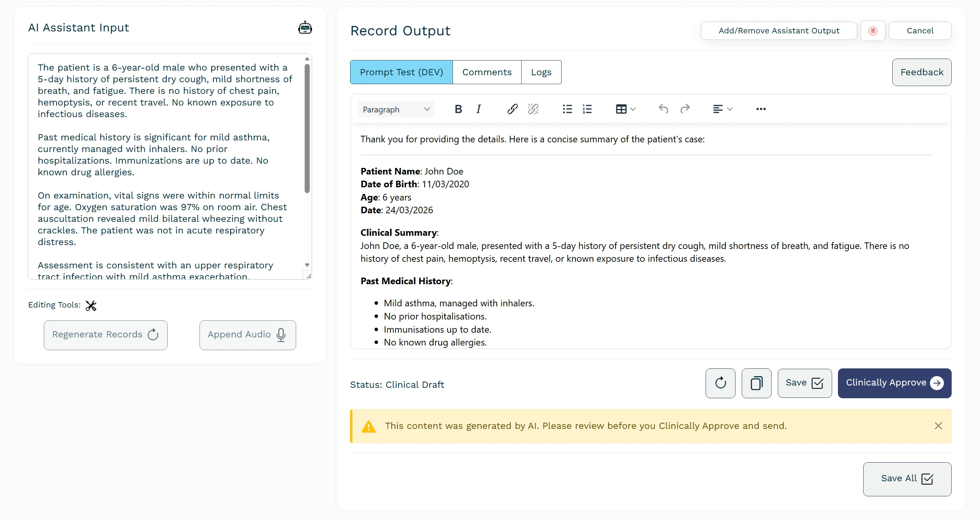Click the remove link icon
980x520 pixels.
[533, 109]
